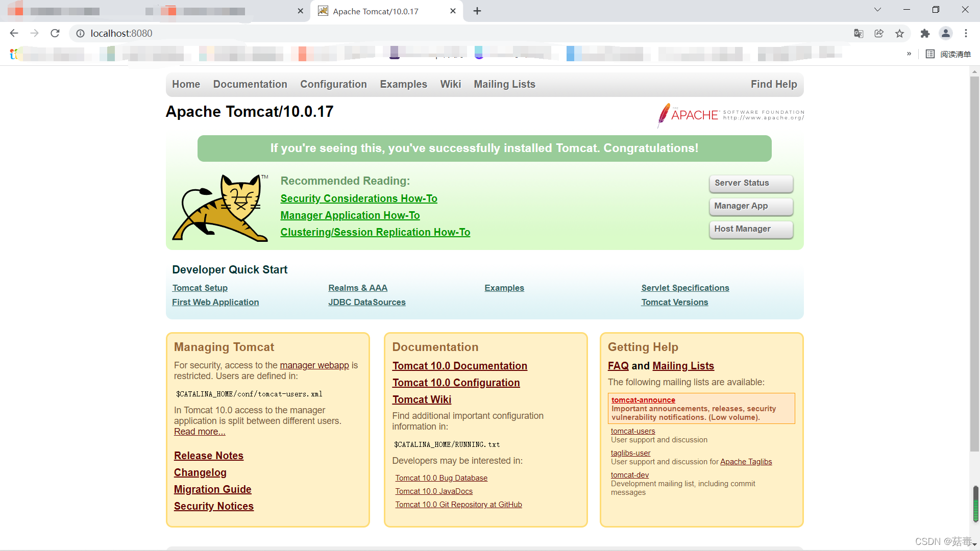
Task: Open tab search dropdown arrow
Action: tap(877, 10)
